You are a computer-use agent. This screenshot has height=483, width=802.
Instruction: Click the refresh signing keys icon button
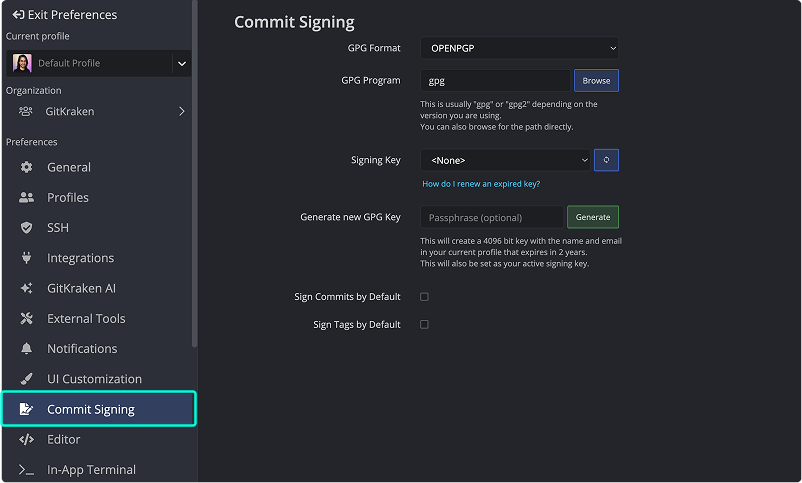(606, 160)
